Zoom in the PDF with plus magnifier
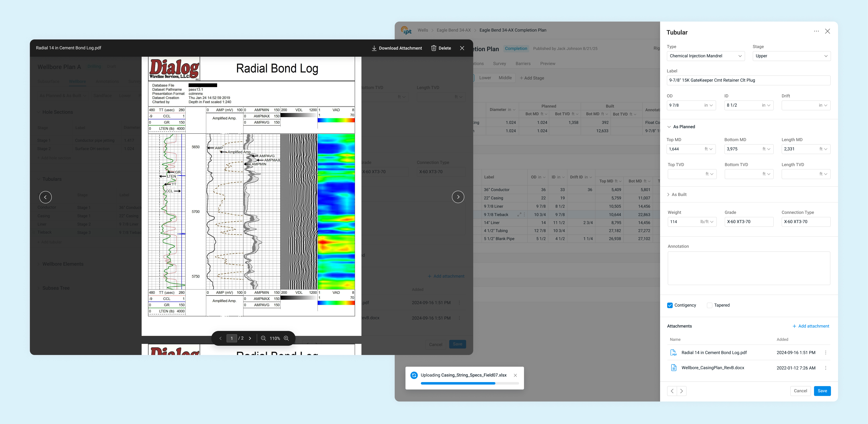 [286, 338]
